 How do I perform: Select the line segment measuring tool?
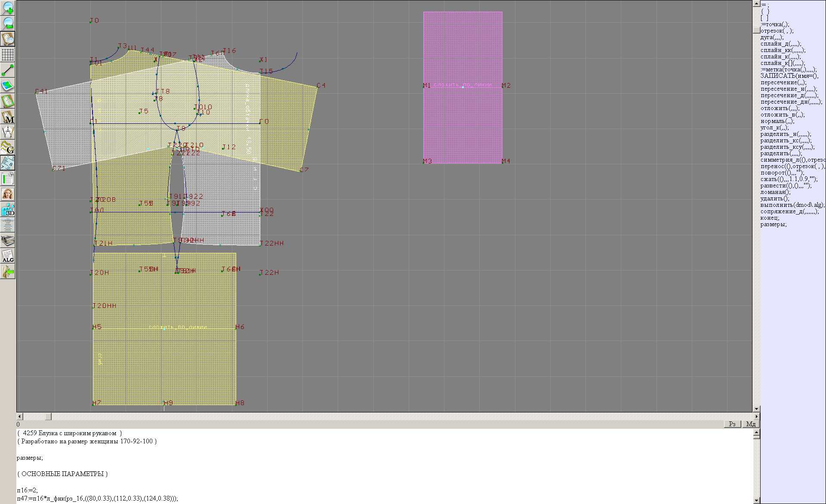(8, 70)
